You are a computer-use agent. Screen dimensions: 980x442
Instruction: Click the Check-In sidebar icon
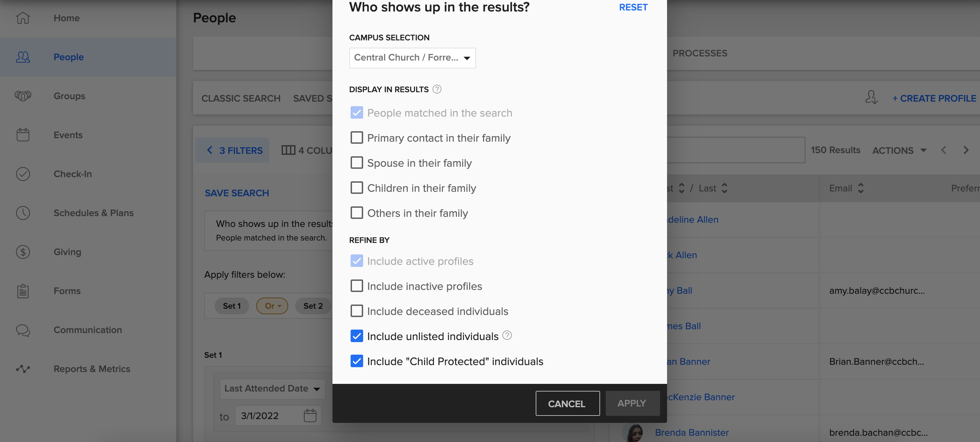22,174
